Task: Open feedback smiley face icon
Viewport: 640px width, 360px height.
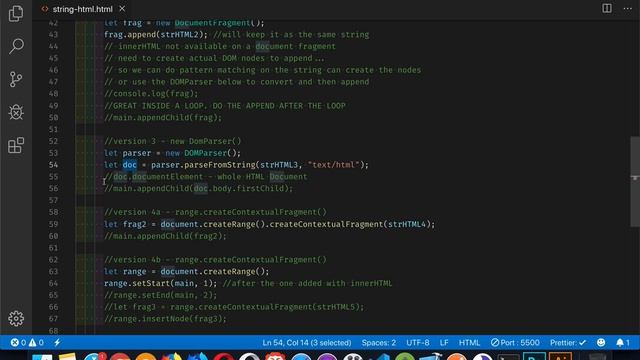Action: (x=601, y=343)
